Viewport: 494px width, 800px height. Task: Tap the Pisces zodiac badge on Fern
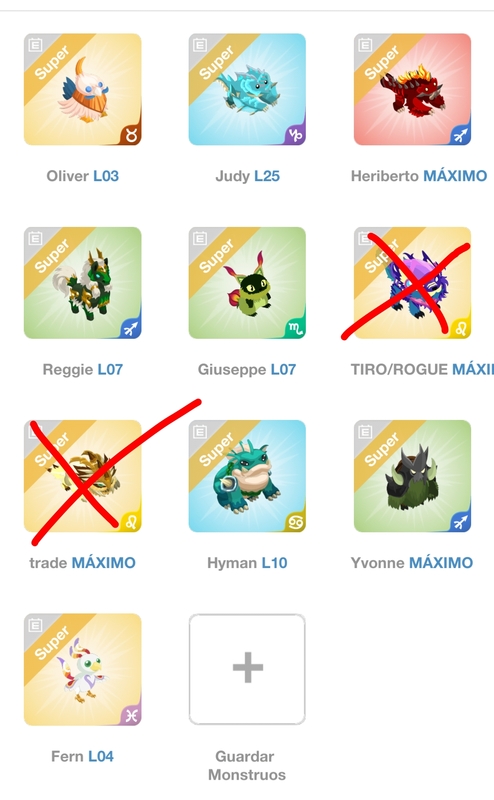[x=131, y=715]
